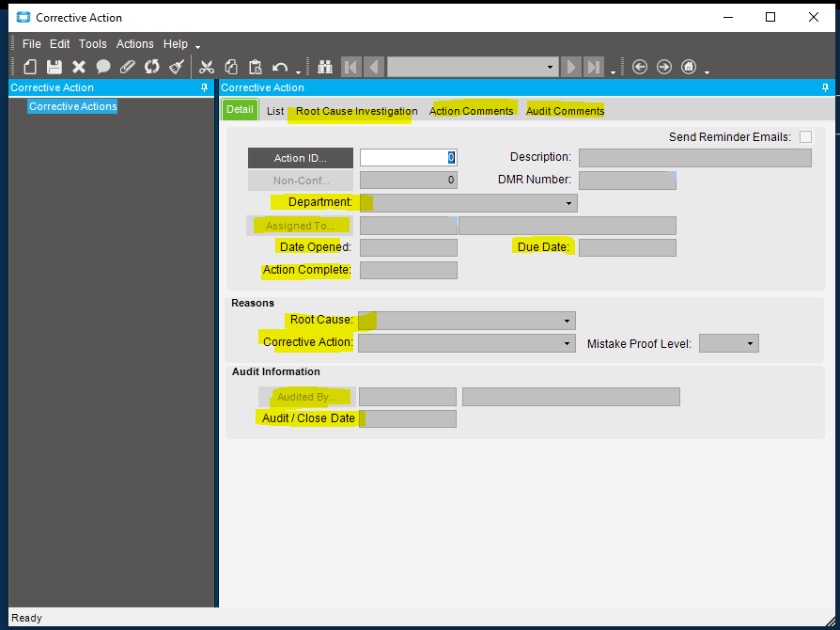
Task: Switch to Root Cause Investigation tab
Action: point(357,111)
